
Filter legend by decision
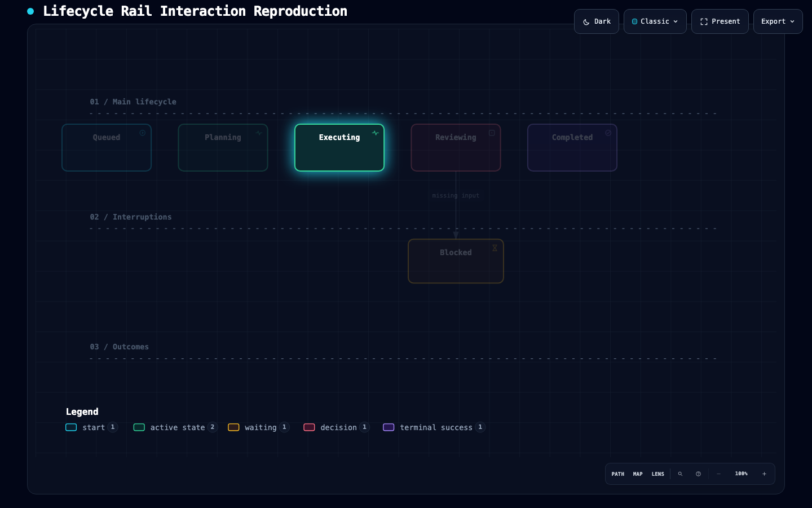tap(336, 427)
